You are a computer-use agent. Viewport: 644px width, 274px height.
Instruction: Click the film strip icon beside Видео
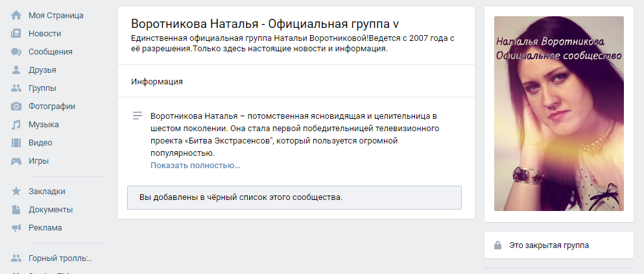click(x=16, y=143)
